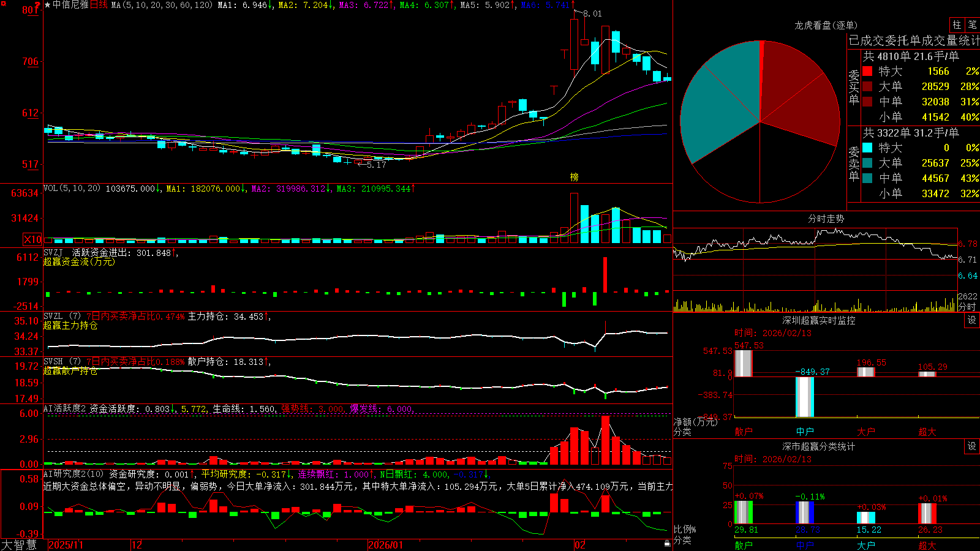This screenshot has width=980, height=551.
Task: Switch to 笔 tick view in 龙虎看盘
Action: click(972, 25)
